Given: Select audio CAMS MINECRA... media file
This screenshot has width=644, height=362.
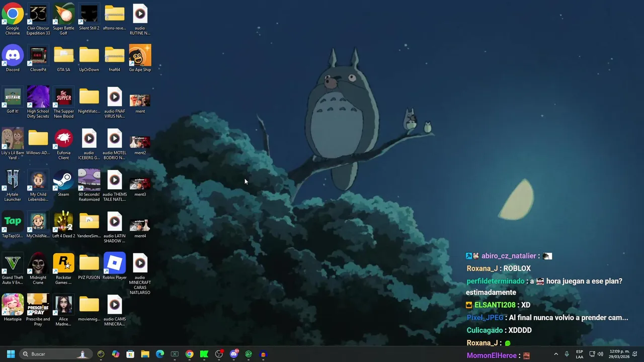Looking at the screenshot, I should 114,310.
